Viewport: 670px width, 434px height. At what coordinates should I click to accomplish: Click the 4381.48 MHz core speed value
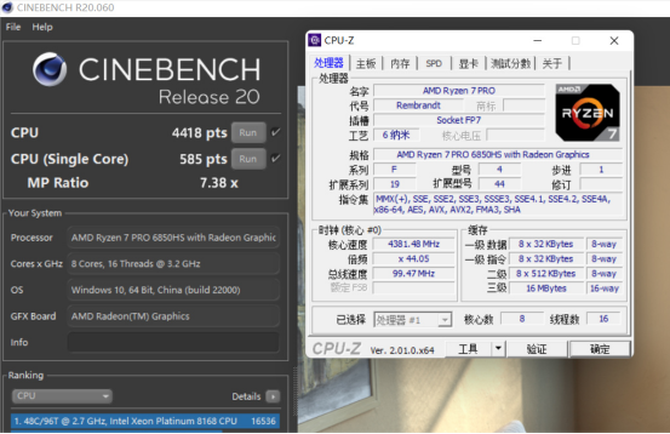click(x=413, y=244)
